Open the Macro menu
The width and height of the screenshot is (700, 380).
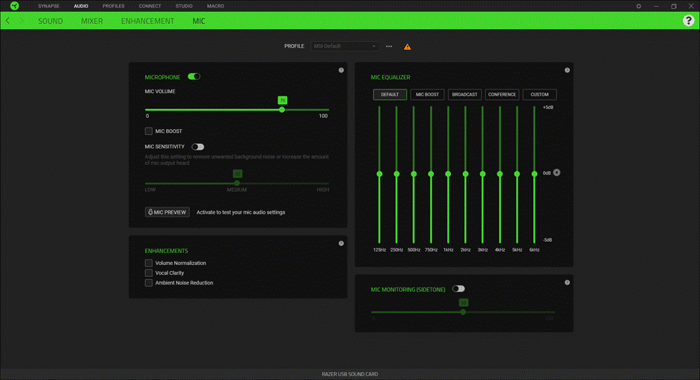click(216, 6)
